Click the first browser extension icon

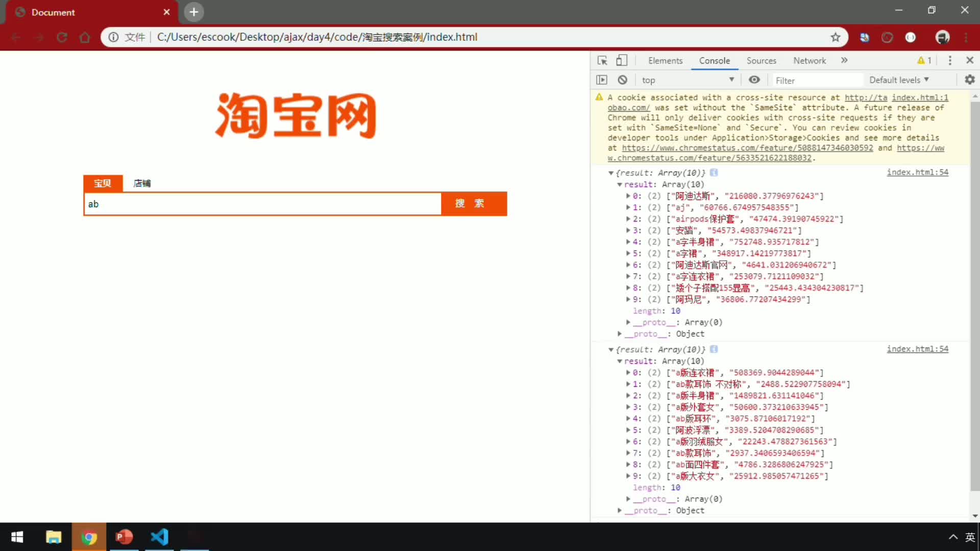coord(864,37)
